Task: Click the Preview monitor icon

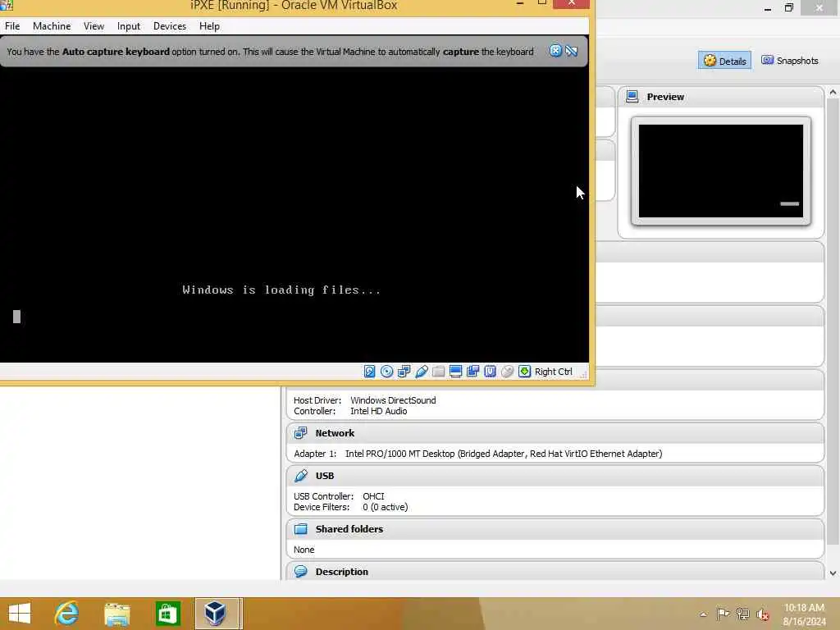Action: coord(632,97)
